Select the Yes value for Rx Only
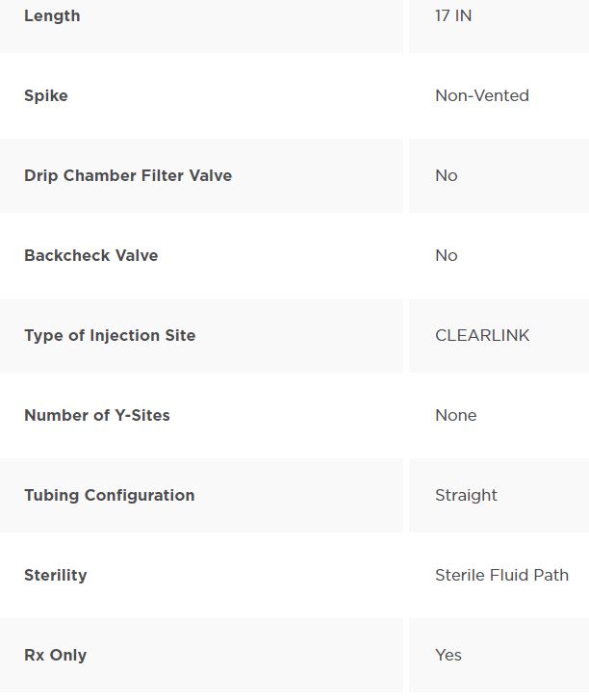The width and height of the screenshot is (589, 700). tap(448, 655)
